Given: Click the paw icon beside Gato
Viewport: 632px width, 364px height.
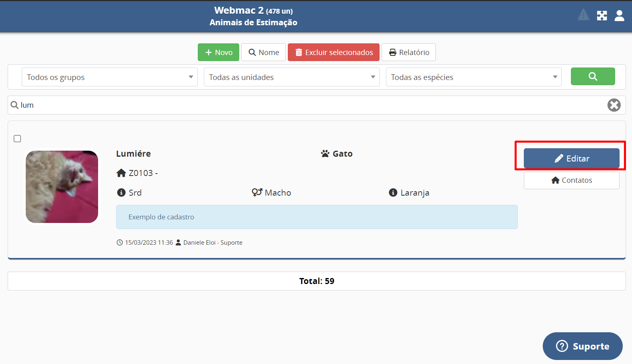Looking at the screenshot, I should click(325, 153).
